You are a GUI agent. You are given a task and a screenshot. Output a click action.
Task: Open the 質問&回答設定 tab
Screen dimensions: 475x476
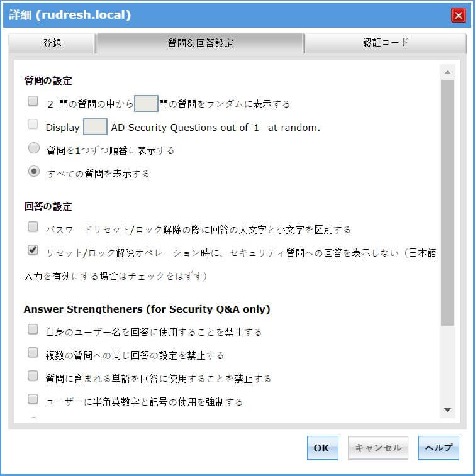pyautogui.click(x=200, y=43)
